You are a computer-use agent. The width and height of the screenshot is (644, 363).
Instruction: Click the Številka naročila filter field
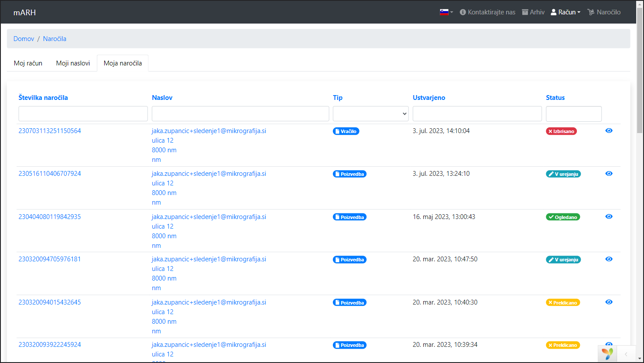click(83, 113)
